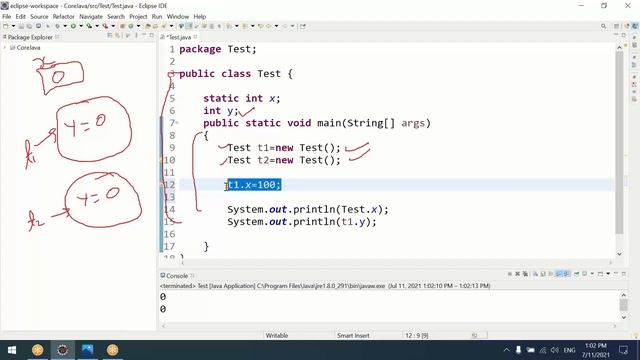Click the Debug bug icon in toolbar
The height and width of the screenshot is (360, 640).
pyautogui.click(x=57, y=26)
